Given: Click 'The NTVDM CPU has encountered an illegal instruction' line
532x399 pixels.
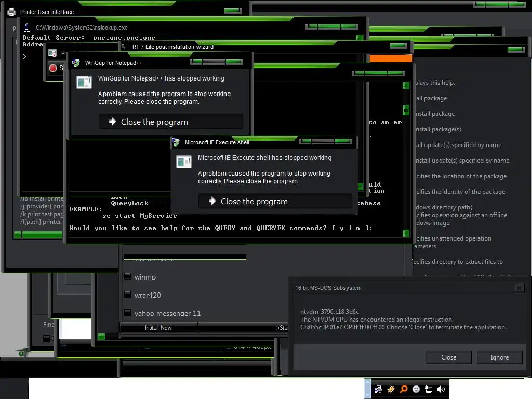Looking at the screenshot, I should pyautogui.click(x=377, y=320).
